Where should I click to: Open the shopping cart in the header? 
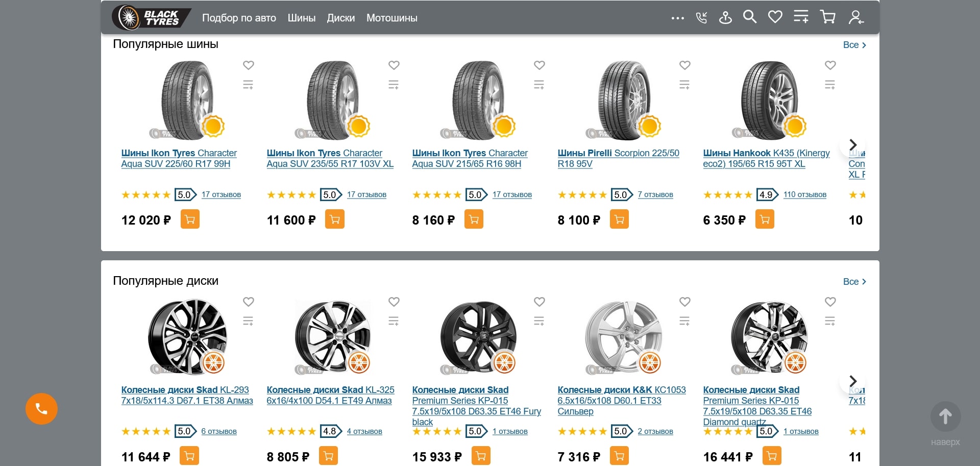pyautogui.click(x=828, y=17)
